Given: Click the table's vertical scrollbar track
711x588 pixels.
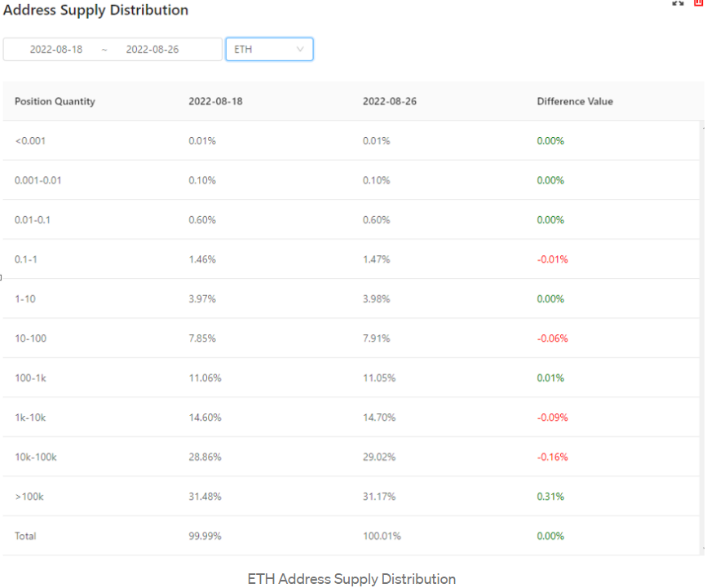Looking at the screenshot, I should coord(704,338).
